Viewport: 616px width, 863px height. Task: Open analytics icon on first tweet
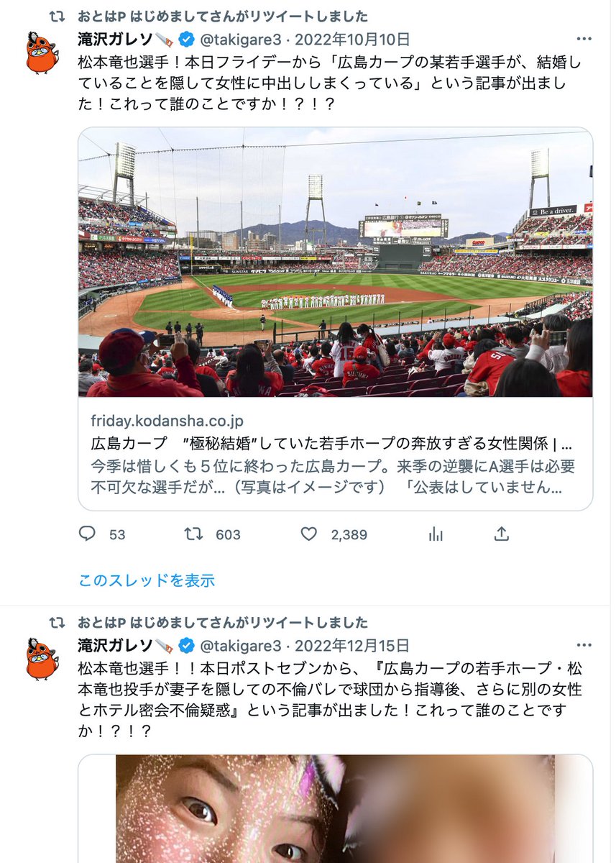click(435, 534)
